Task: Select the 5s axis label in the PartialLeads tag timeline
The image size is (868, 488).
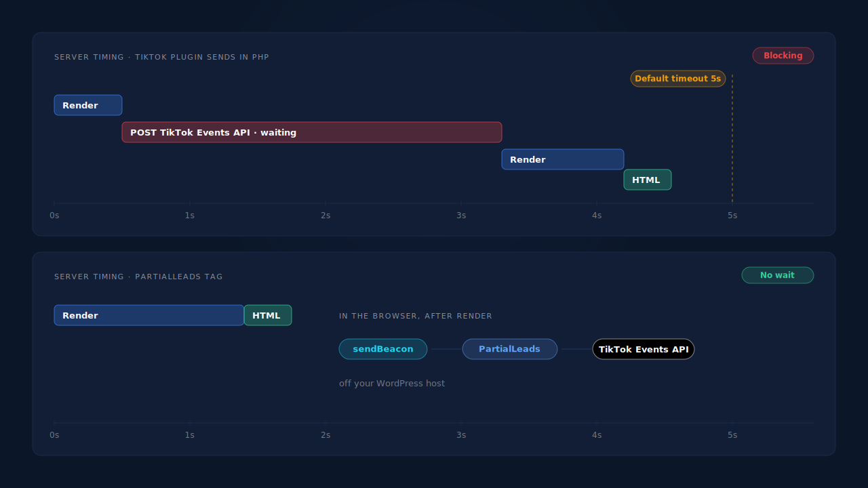Action: [732, 435]
